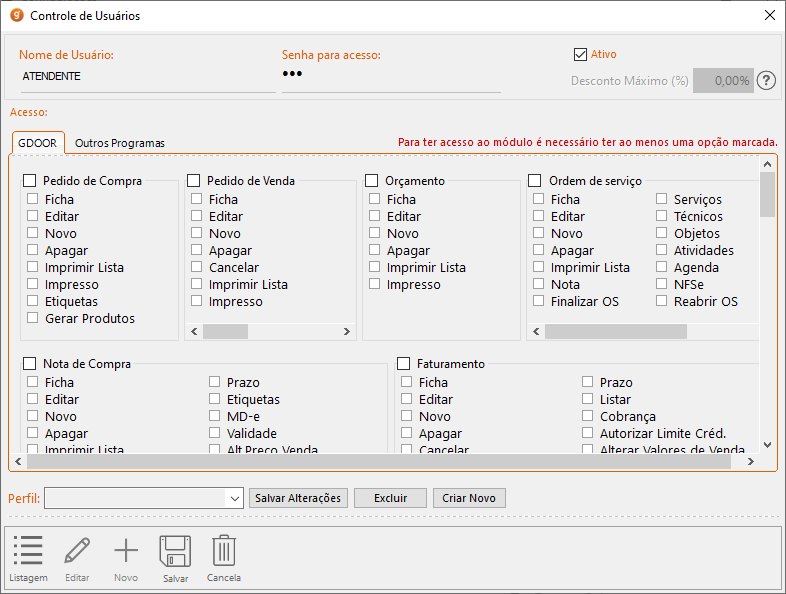Toggle the Ativo checkbox
786x594 pixels.
pyautogui.click(x=580, y=54)
